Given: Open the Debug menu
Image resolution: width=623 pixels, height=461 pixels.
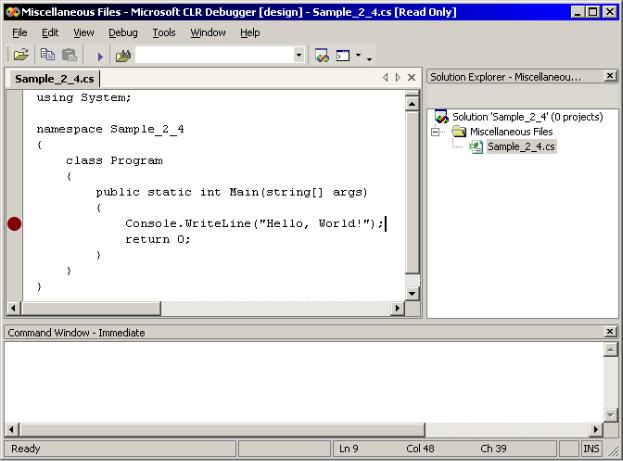Looking at the screenshot, I should [x=123, y=33].
